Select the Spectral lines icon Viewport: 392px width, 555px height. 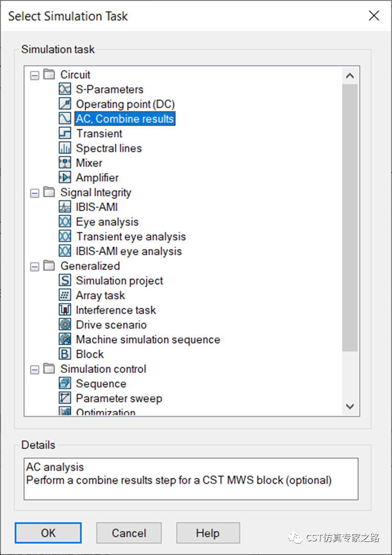[65, 148]
